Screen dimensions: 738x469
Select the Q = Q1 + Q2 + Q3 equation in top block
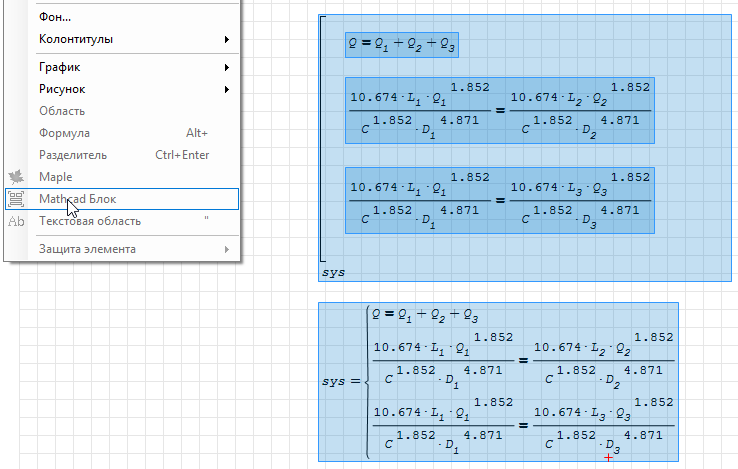pyautogui.click(x=403, y=44)
